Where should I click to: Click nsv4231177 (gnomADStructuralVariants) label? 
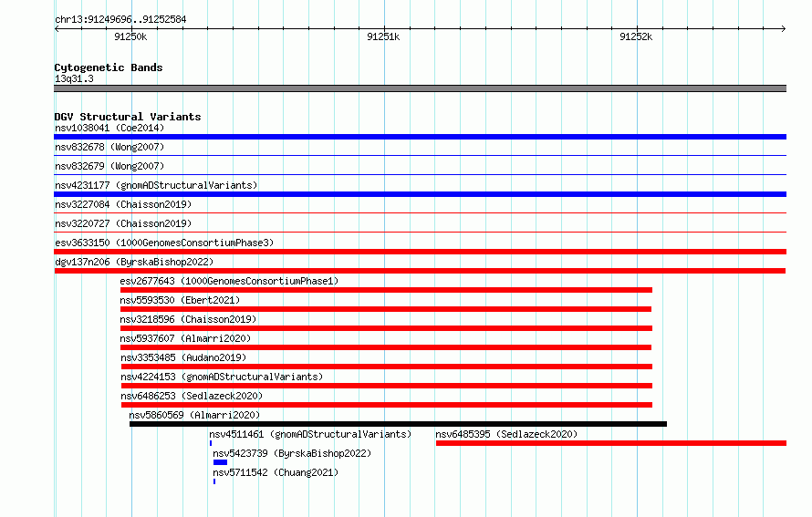[x=156, y=185]
